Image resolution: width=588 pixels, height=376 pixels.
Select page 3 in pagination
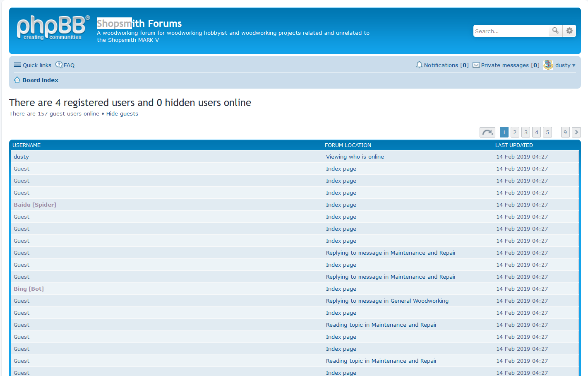point(526,132)
